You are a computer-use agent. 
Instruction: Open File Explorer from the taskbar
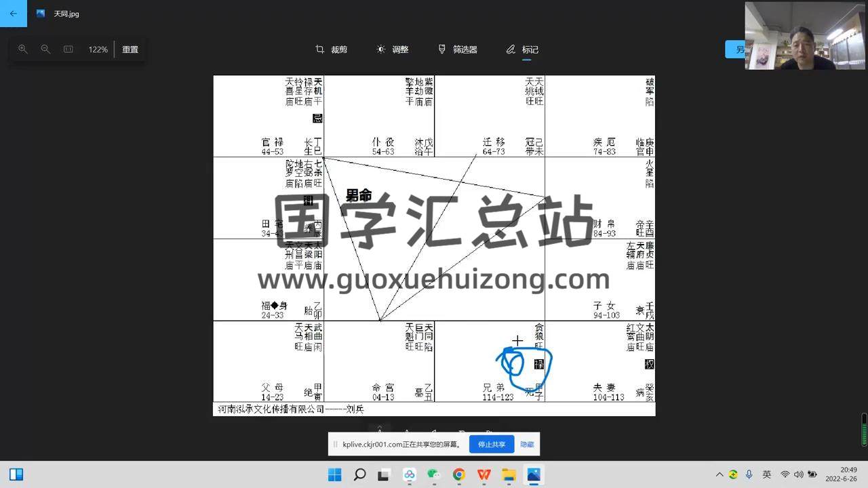pyautogui.click(x=509, y=474)
